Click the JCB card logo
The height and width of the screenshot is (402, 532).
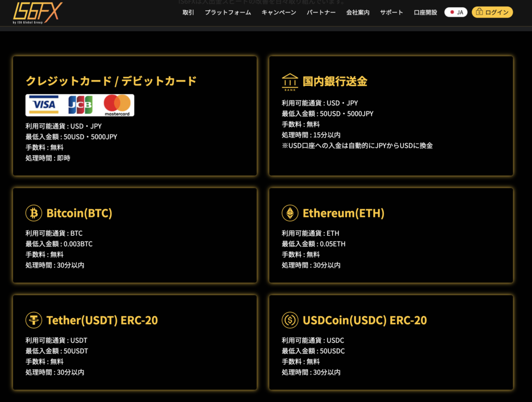tap(80, 105)
